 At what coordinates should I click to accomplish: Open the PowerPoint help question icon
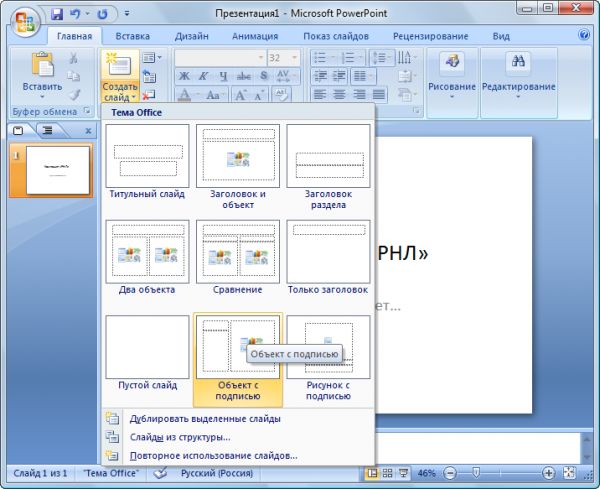coord(584,35)
